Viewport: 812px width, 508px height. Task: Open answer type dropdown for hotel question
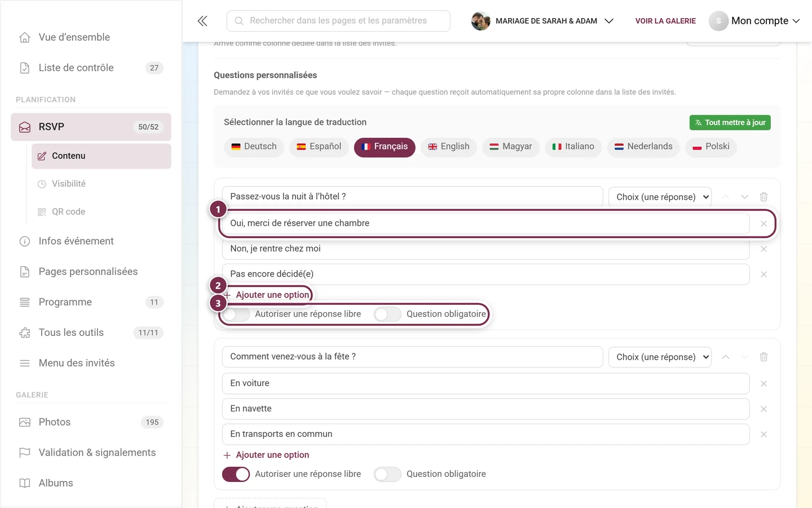tap(660, 197)
